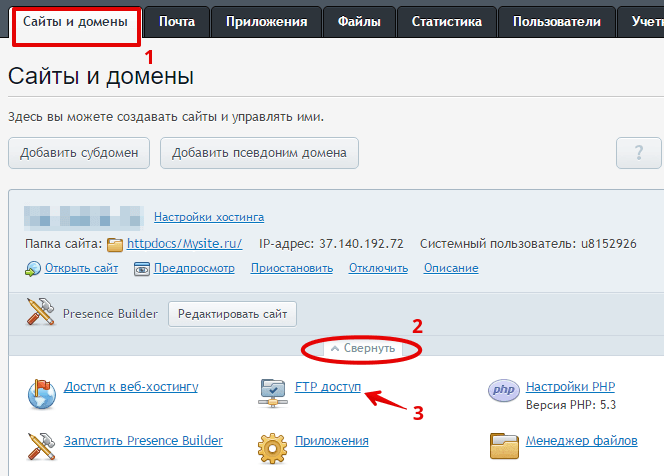Click the Сайты и домены page heading

[101, 77]
